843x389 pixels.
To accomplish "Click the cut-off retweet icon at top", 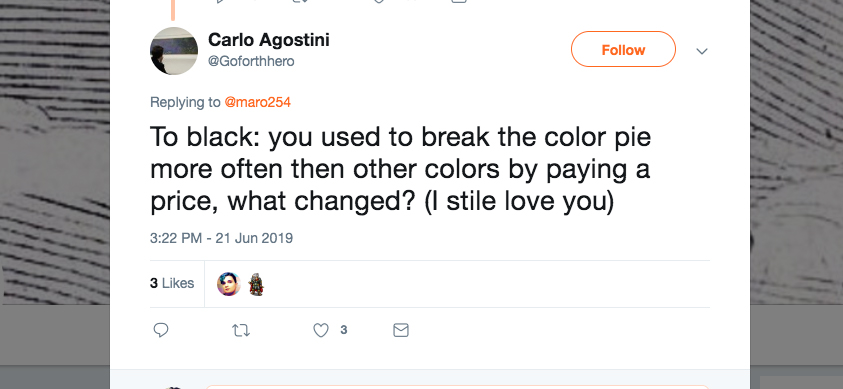I will [x=299, y=1].
